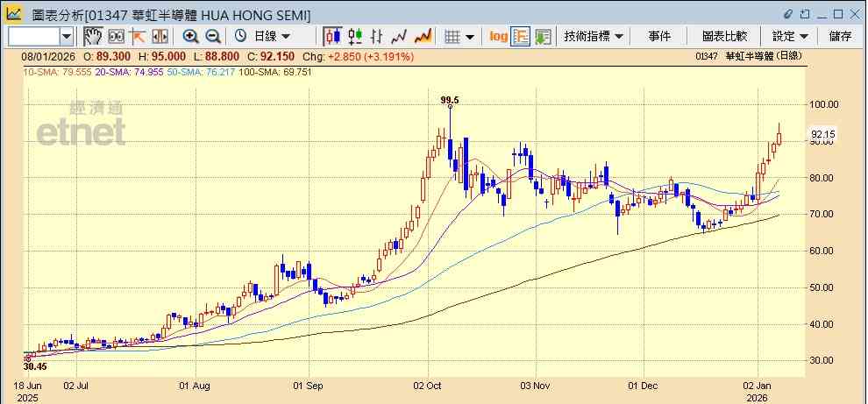Zoom in on the chart

(191, 37)
